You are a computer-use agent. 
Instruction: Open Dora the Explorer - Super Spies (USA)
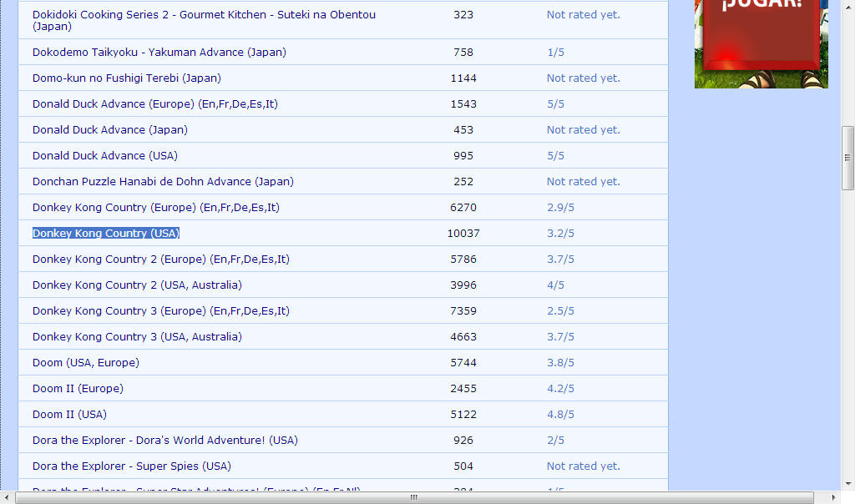[x=131, y=466]
